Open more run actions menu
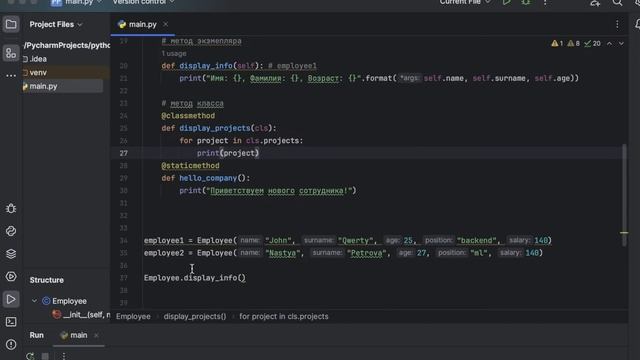This screenshot has width=640, height=360. 545,2
